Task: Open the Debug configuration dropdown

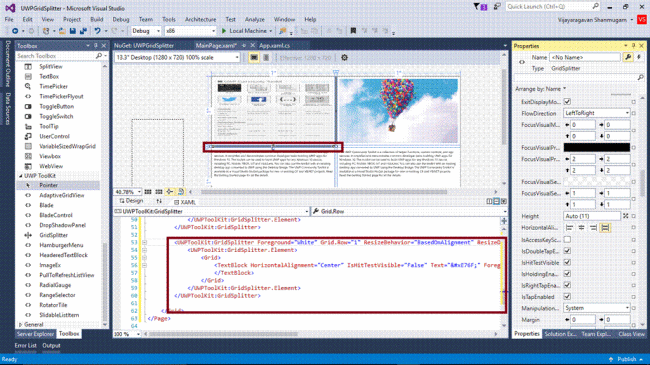Action: coord(146,31)
